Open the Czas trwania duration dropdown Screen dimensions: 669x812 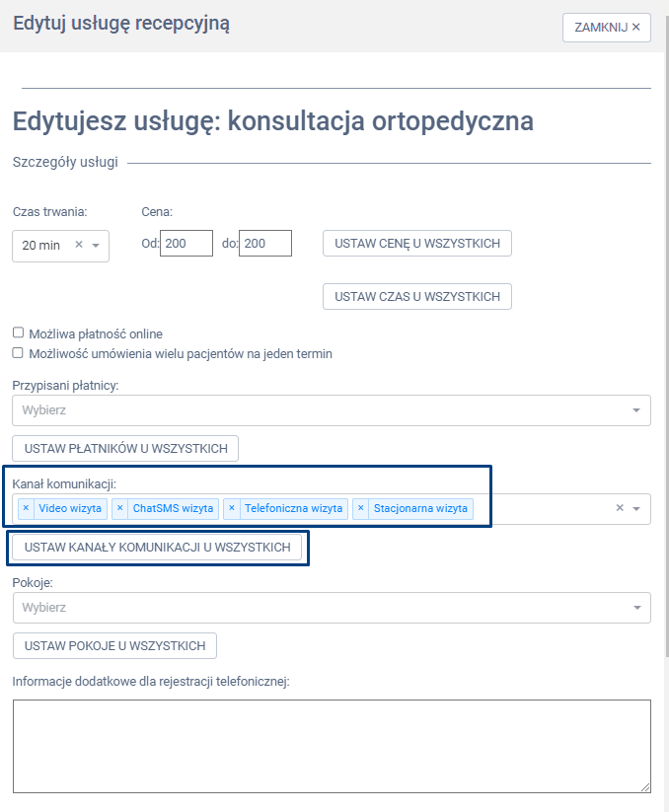tap(96, 245)
